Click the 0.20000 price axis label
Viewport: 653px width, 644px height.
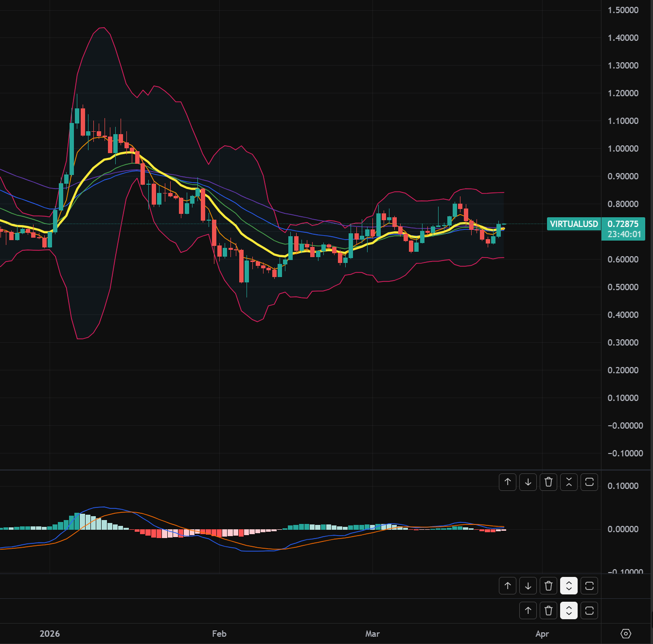[x=623, y=370]
